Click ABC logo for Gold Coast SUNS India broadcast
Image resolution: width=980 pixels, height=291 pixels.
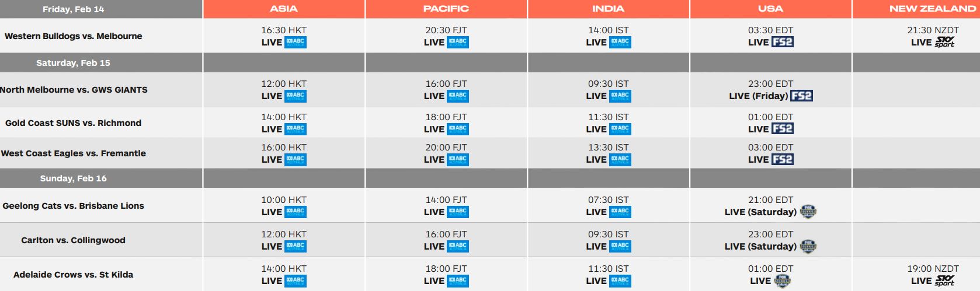[620, 129]
